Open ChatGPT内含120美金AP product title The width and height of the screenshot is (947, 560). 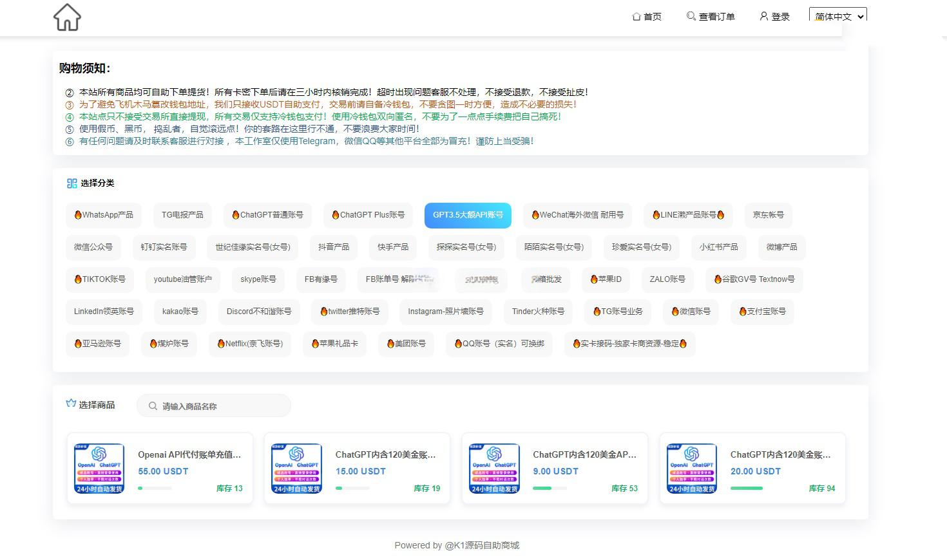coord(584,454)
